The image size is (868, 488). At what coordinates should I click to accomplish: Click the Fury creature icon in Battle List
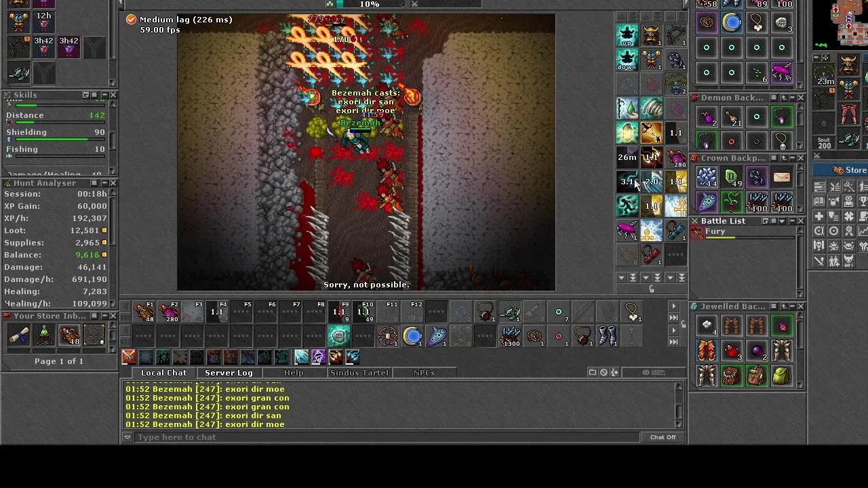[x=697, y=232]
